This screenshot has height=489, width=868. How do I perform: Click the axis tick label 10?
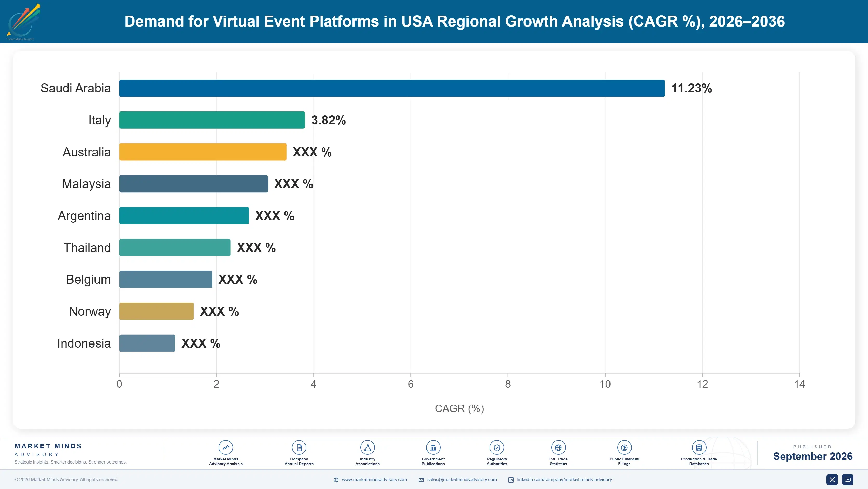605,384
